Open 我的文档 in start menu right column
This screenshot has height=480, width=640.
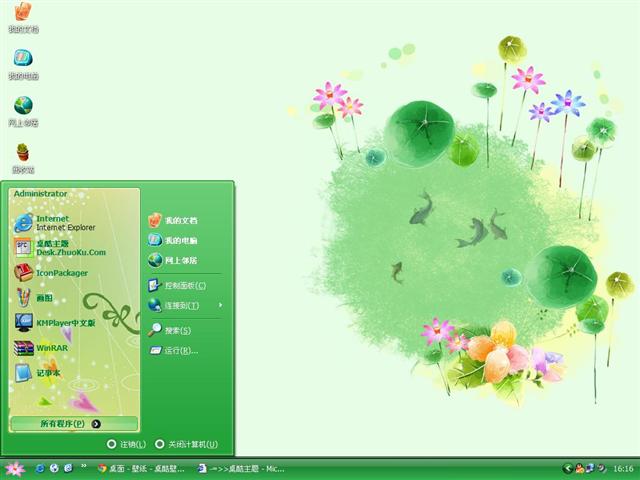173,220
